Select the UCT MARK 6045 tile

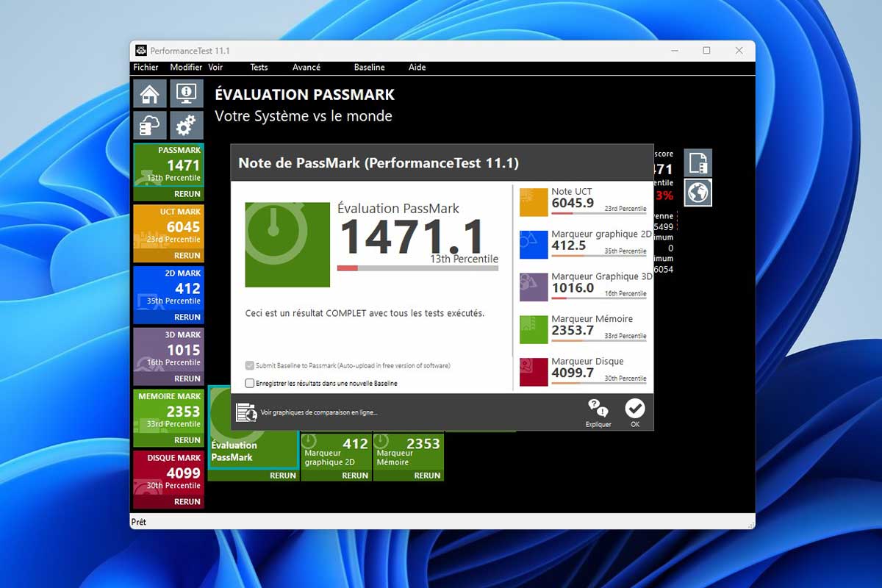168,227
